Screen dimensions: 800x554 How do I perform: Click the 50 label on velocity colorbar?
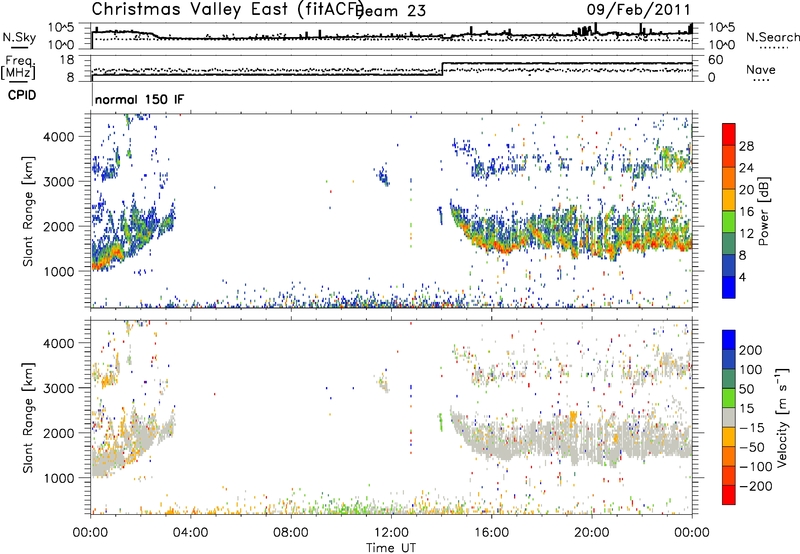point(746,389)
